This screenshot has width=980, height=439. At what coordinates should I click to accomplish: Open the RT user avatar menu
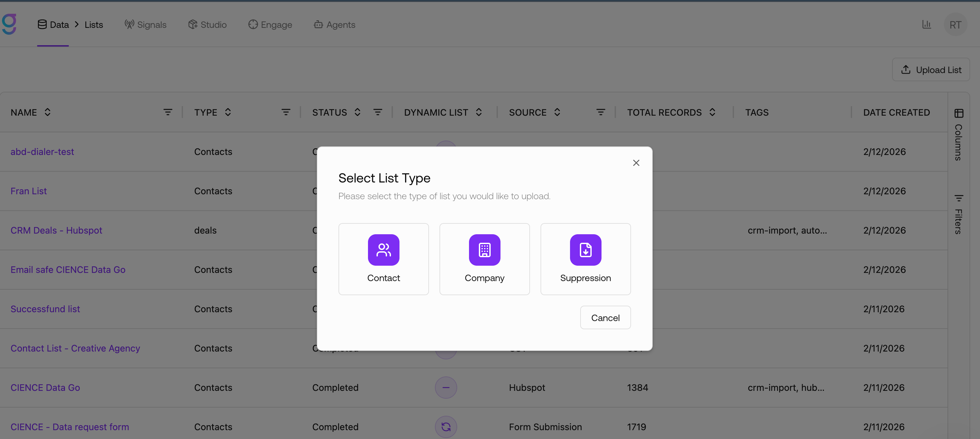point(955,25)
